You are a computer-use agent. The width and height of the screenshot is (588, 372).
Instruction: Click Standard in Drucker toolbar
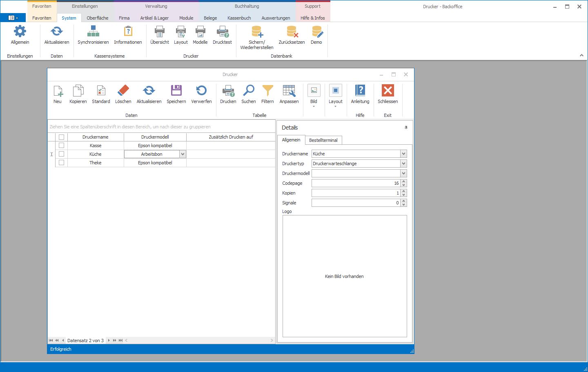click(101, 94)
